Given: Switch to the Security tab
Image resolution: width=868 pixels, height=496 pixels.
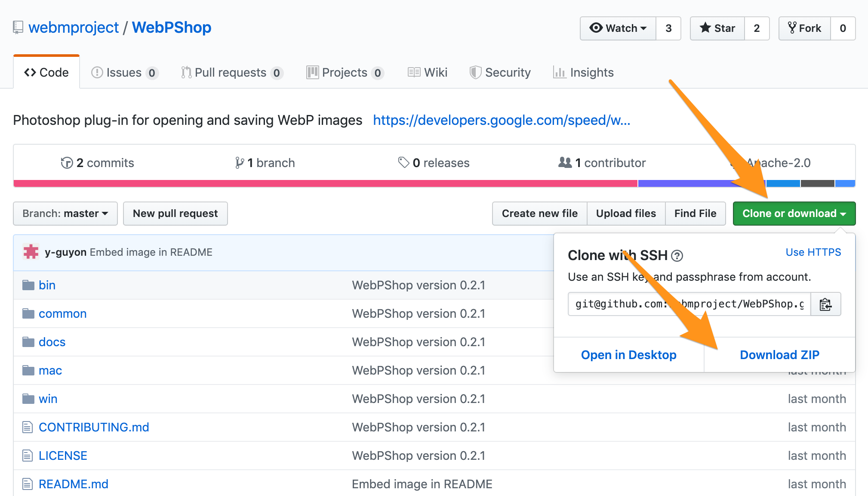Looking at the screenshot, I should point(500,72).
